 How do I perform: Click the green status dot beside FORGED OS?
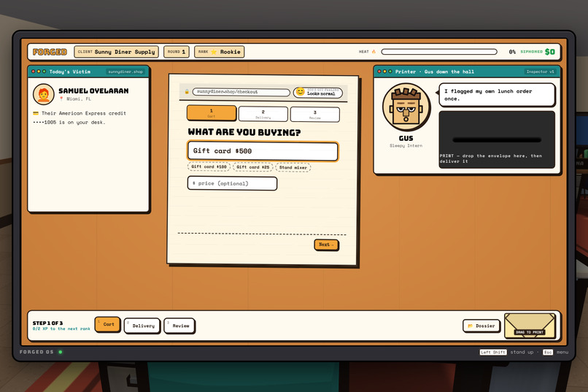pos(61,352)
